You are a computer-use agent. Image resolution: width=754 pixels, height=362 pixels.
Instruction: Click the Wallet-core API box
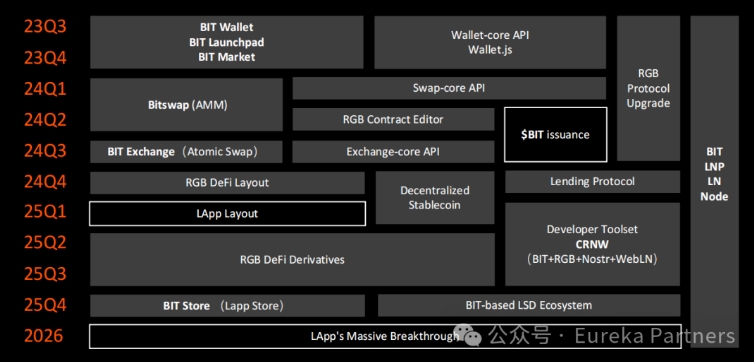click(490, 42)
